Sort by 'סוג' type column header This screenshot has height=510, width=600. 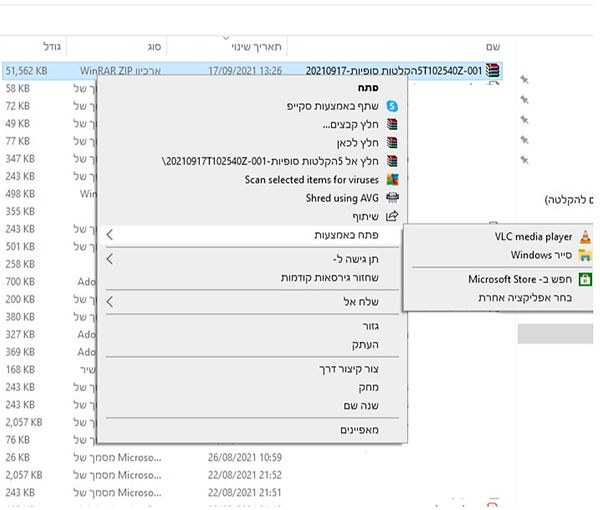(x=154, y=47)
